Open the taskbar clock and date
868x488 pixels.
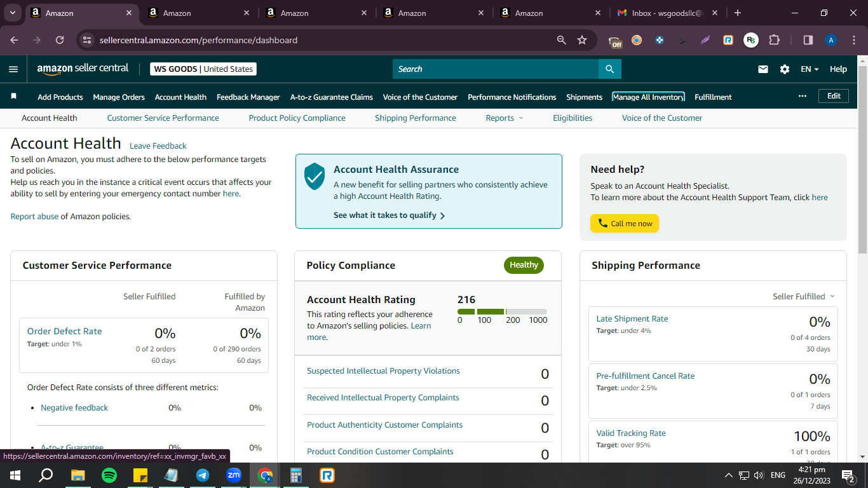tap(812, 475)
